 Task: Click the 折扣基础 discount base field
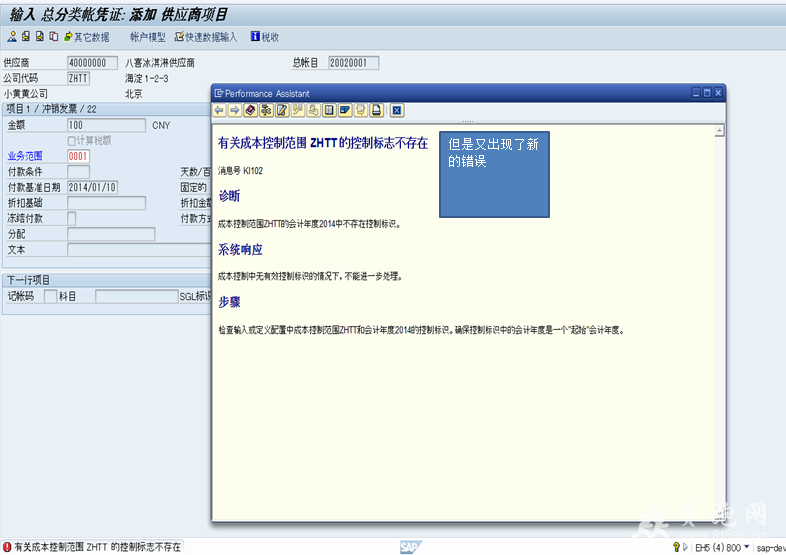coord(106,203)
